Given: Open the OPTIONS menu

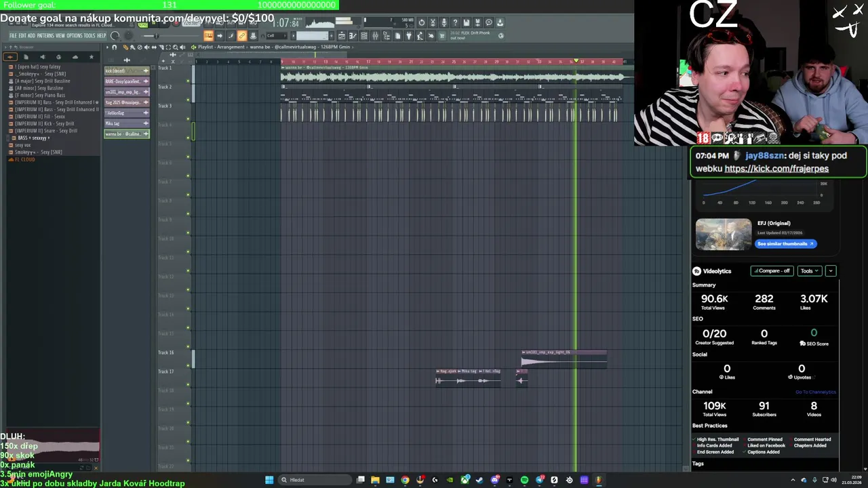Looking at the screenshot, I should [75, 35].
